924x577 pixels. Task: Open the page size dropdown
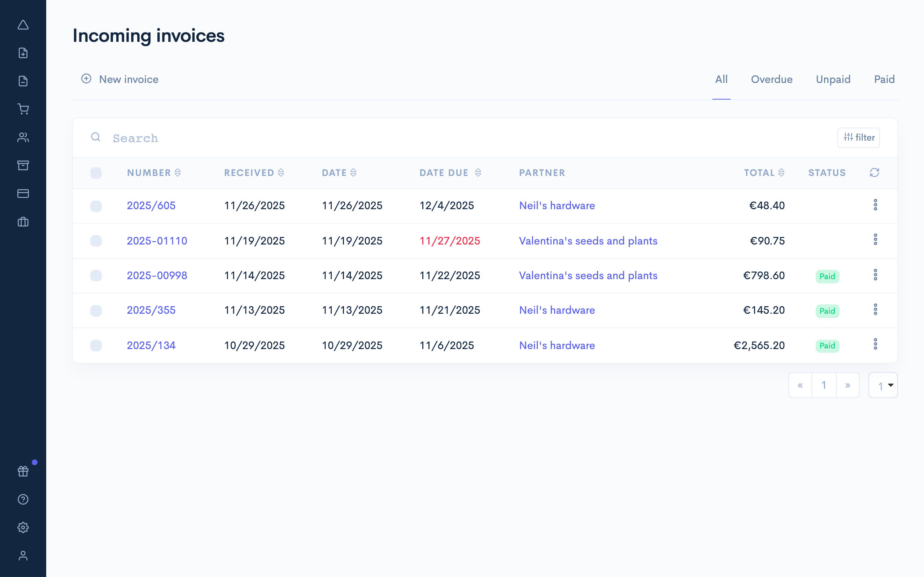tap(883, 385)
